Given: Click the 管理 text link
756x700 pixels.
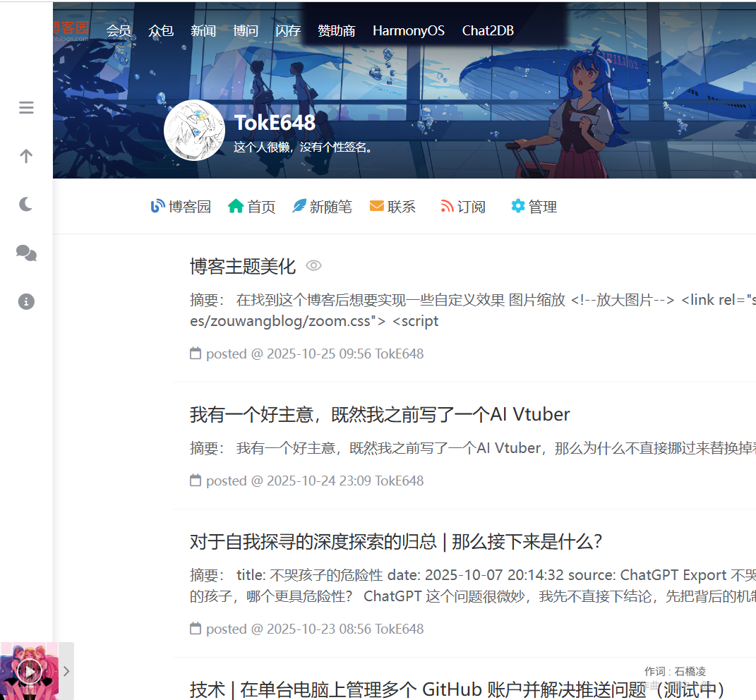Looking at the screenshot, I should point(543,207).
